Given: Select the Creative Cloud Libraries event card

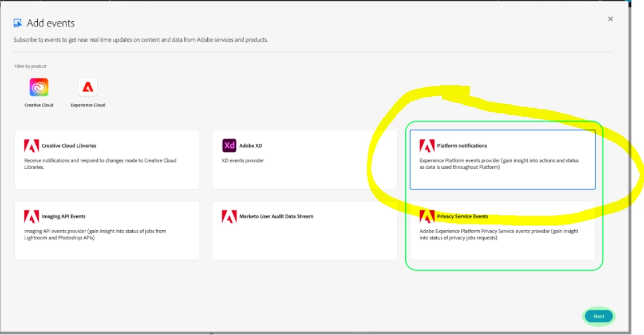Looking at the screenshot, I should [x=107, y=160].
